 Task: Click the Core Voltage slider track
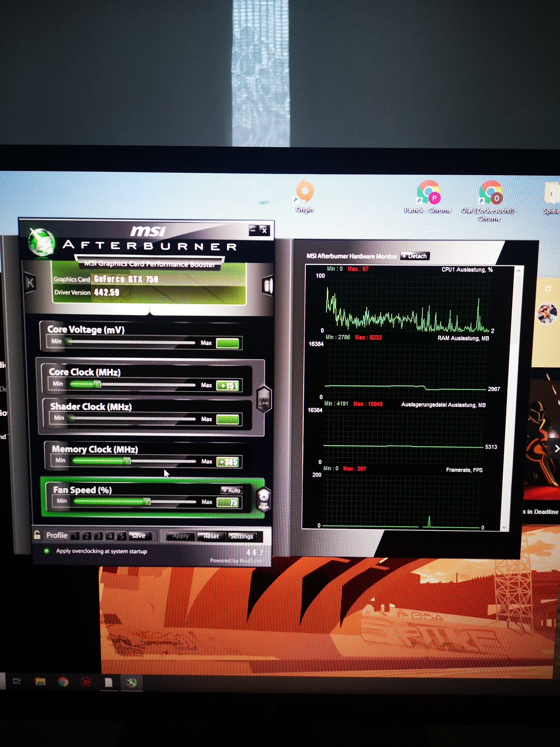pos(132,342)
